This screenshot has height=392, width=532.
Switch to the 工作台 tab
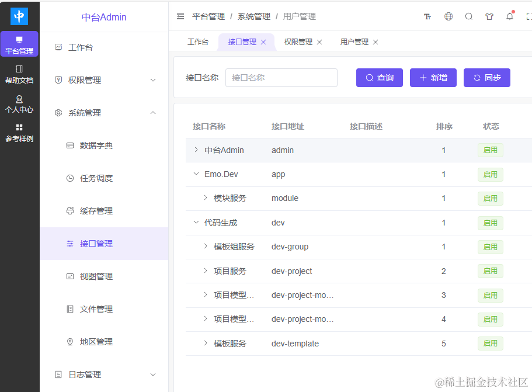click(198, 42)
